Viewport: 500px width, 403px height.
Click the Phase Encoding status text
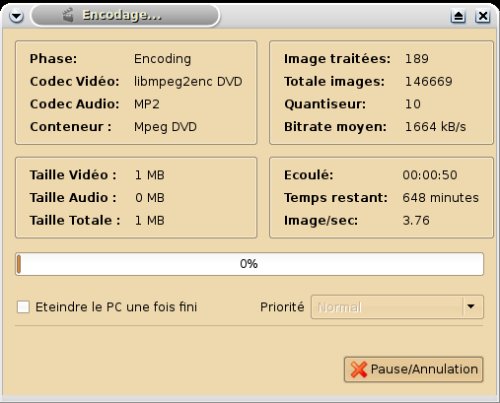(162, 59)
